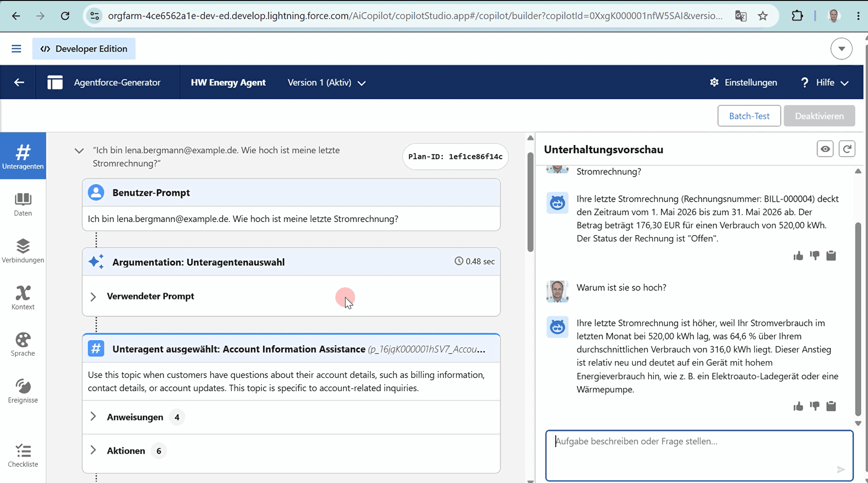Click the Aktionen count badge 6
This screenshot has height=483, width=868.
pyautogui.click(x=159, y=451)
